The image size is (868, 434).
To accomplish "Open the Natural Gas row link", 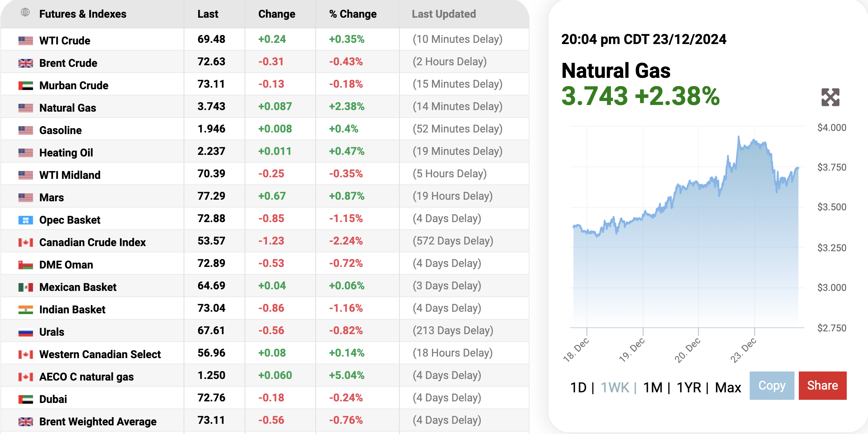I will [68, 108].
